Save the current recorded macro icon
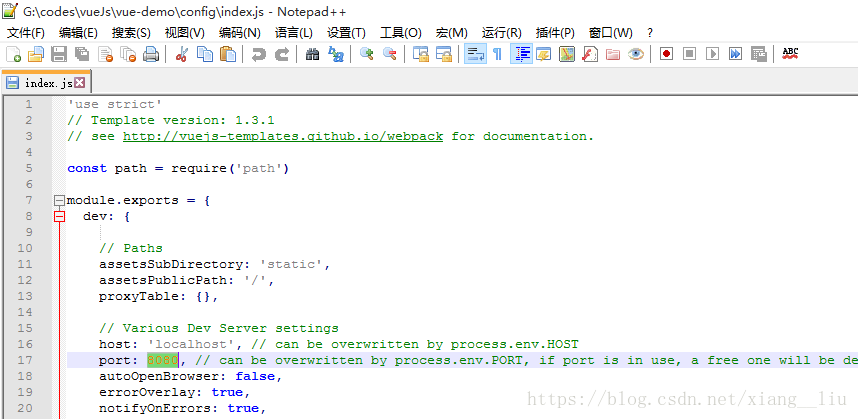858x419 pixels. (758, 54)
